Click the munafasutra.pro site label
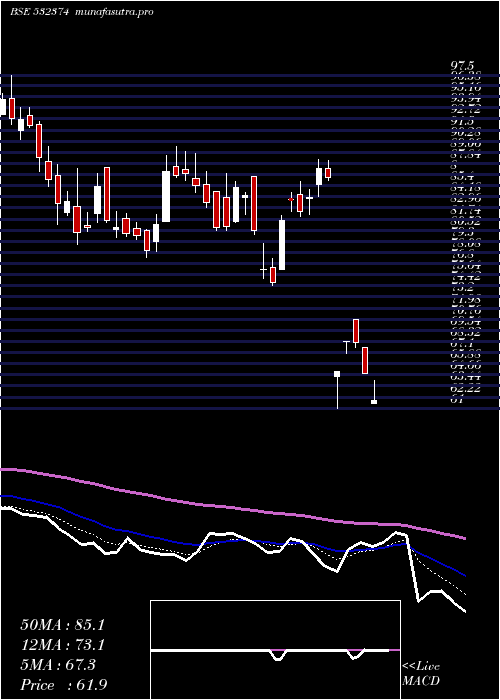The image size is (500, 700). point(115,12)
